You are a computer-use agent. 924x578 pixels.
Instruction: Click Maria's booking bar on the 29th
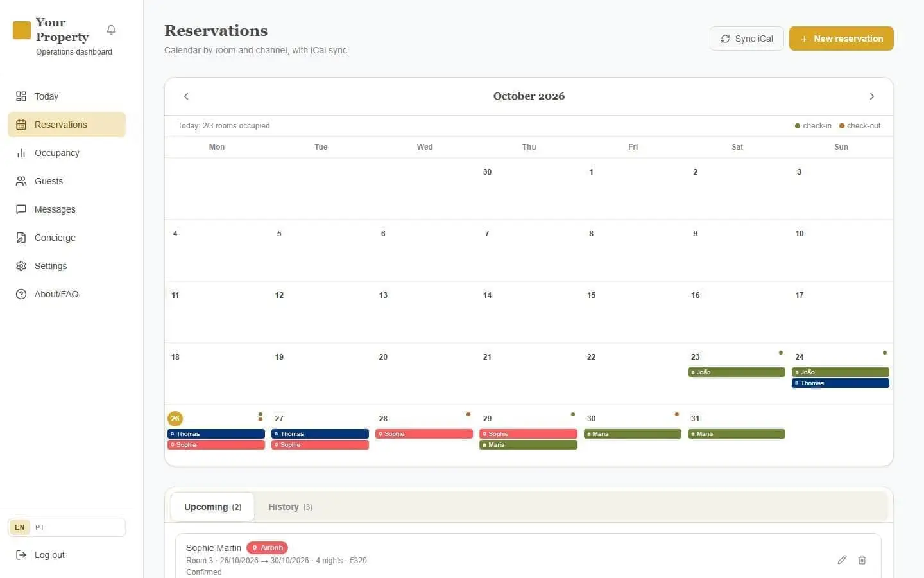(528, 445)
